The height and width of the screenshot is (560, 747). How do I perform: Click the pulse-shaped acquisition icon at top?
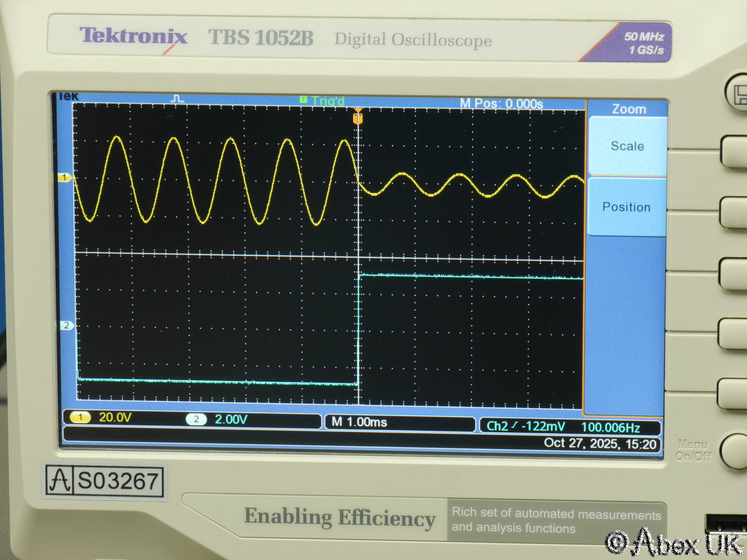tap(177, 99)
